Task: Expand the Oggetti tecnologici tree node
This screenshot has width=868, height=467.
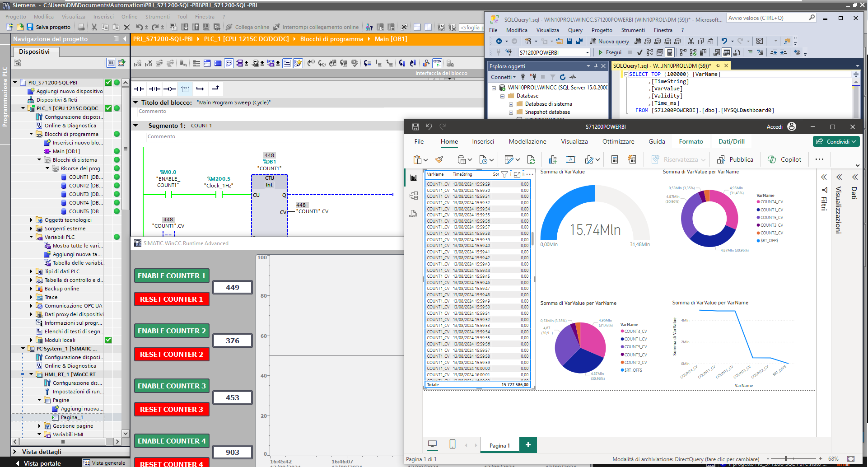Action: [31, 220]
